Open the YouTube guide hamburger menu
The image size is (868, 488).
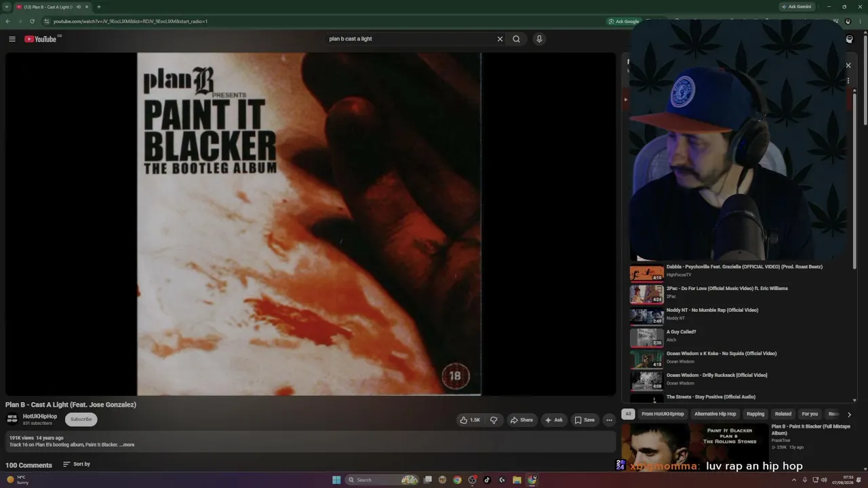click(x=12, y=39)
